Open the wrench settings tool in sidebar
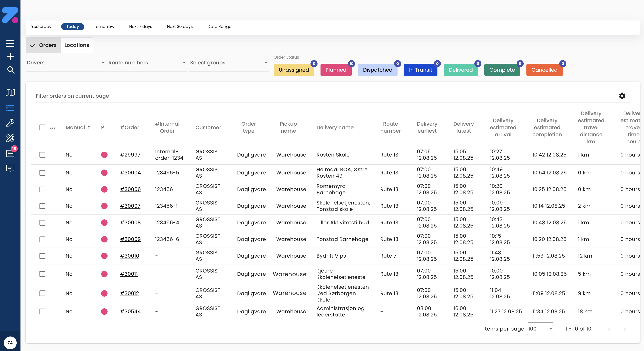 click(x=10, y=123)
